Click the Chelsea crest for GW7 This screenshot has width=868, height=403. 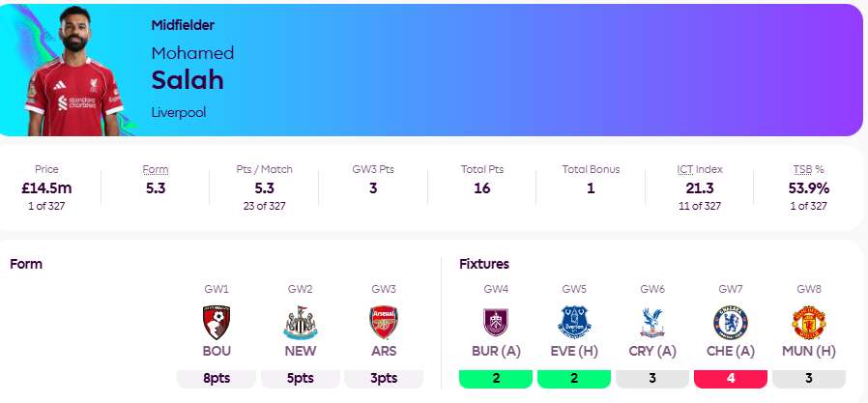pyautogui.click(x=731, y=321)
